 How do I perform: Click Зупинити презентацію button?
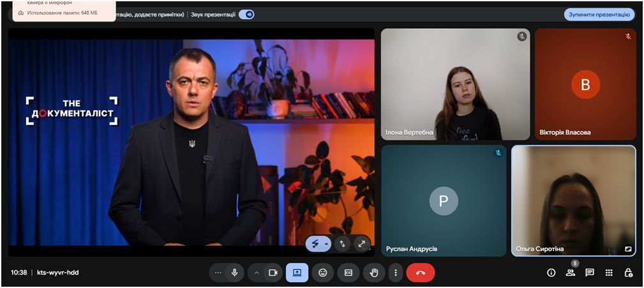coord(599,14)
